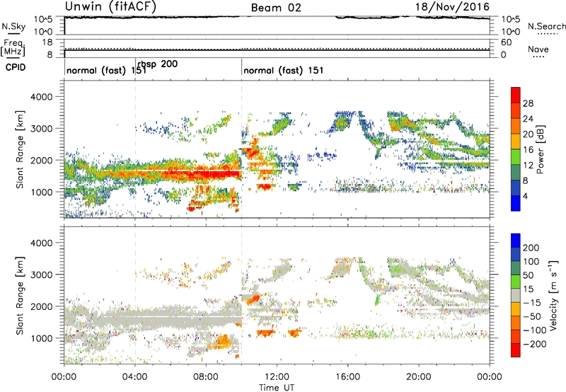Click the first 'normal (fast) 151' CPID label

click(106, 70)
